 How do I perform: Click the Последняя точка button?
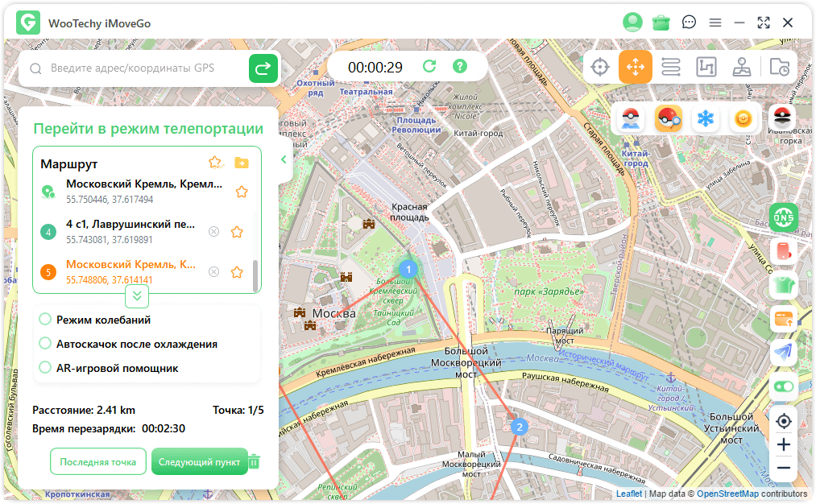(97, 462)
